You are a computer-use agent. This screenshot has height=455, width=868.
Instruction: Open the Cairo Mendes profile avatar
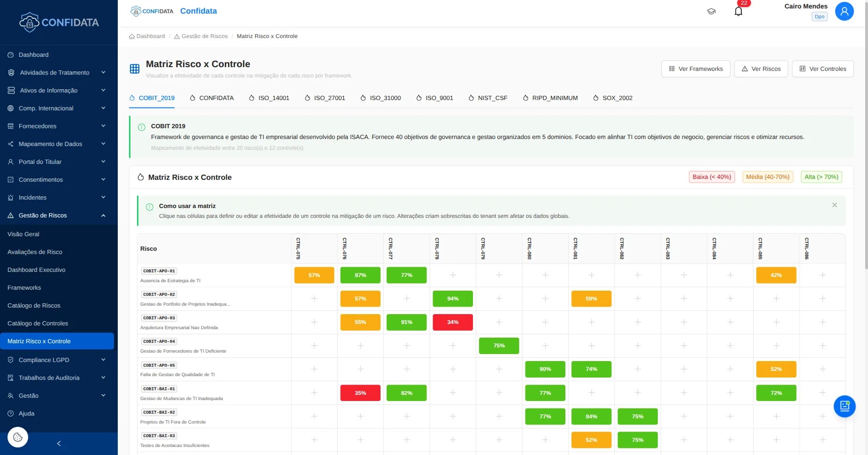pos(844,11)
